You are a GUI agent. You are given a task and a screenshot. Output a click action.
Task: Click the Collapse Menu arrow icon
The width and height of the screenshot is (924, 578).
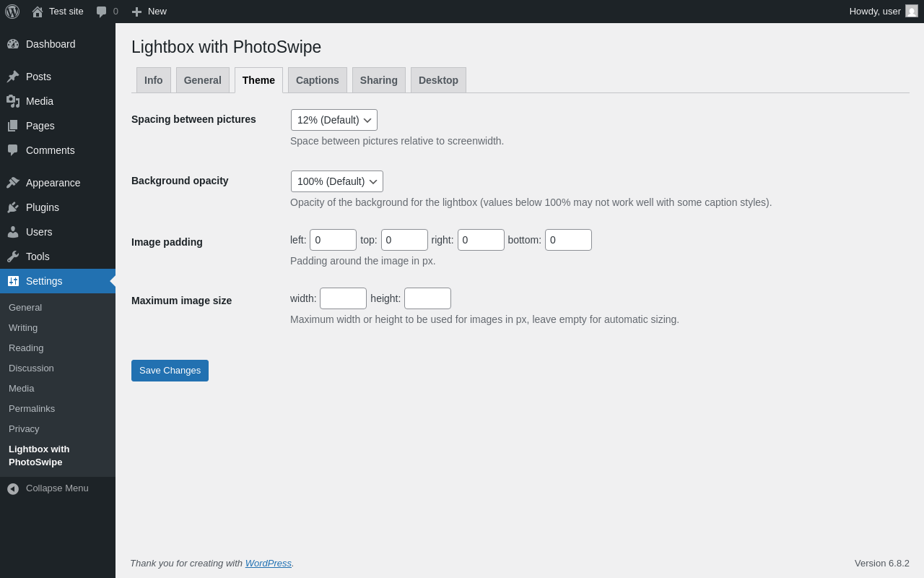coord(13,488)
